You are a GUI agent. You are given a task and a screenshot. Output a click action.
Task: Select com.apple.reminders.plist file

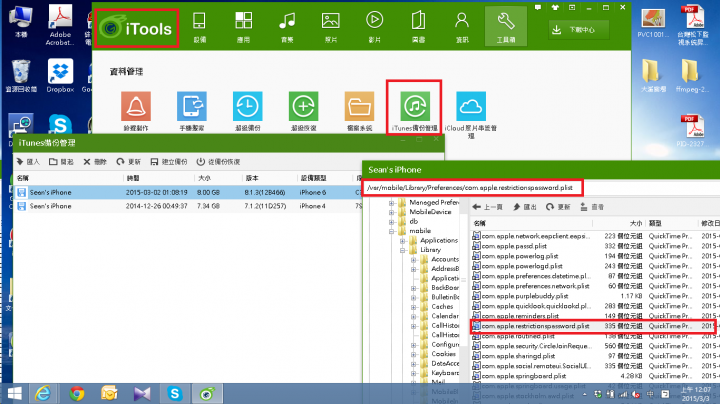pos(520,316)
